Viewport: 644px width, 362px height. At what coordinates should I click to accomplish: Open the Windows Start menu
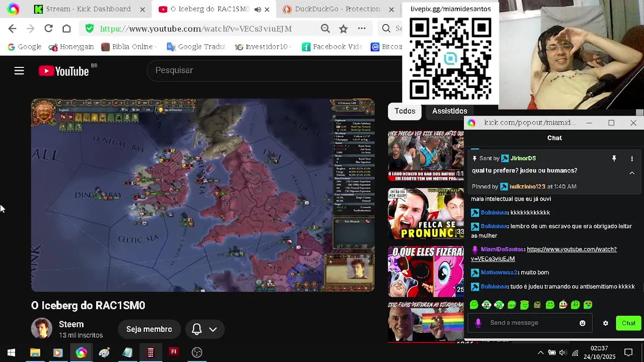point(11,352)
